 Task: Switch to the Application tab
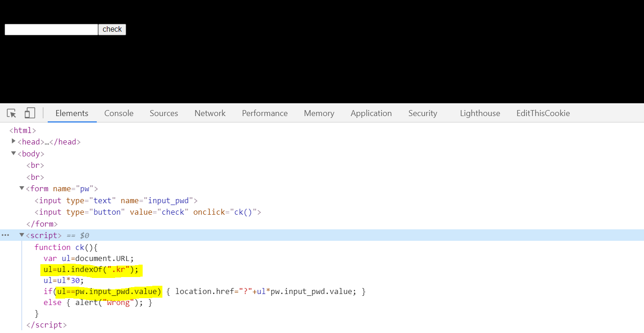(371, 113)
